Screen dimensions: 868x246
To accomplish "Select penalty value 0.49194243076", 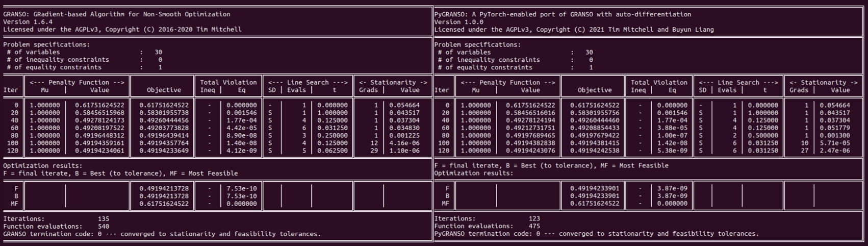I will (530, 151).
